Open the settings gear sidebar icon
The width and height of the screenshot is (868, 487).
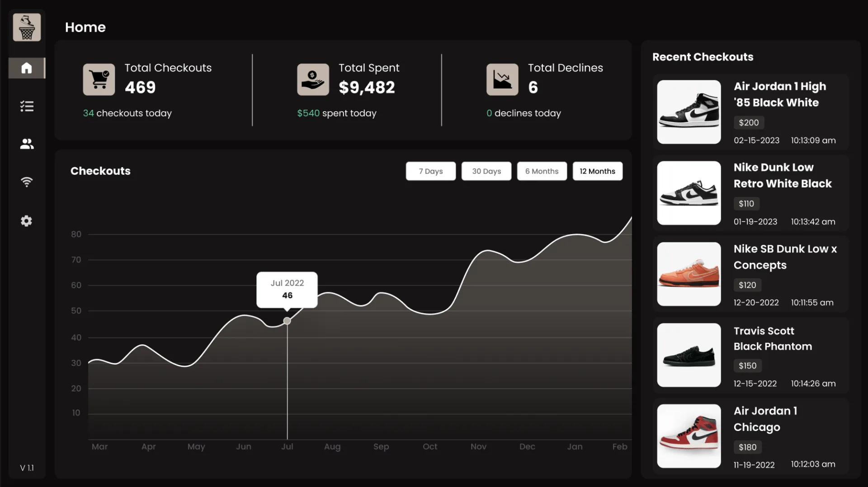point(27,221)
